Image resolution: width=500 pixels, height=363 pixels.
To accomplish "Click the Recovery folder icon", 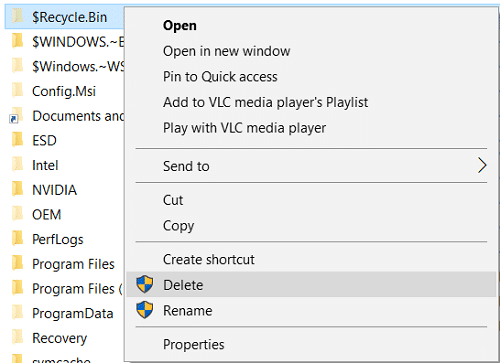I will click(x=17, y=337).
